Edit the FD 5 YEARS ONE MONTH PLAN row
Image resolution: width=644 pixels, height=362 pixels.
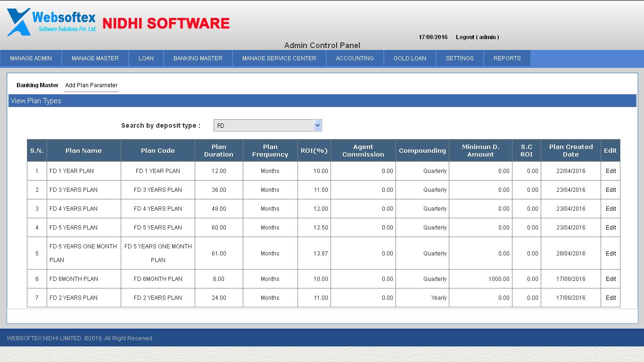(611, 254)
